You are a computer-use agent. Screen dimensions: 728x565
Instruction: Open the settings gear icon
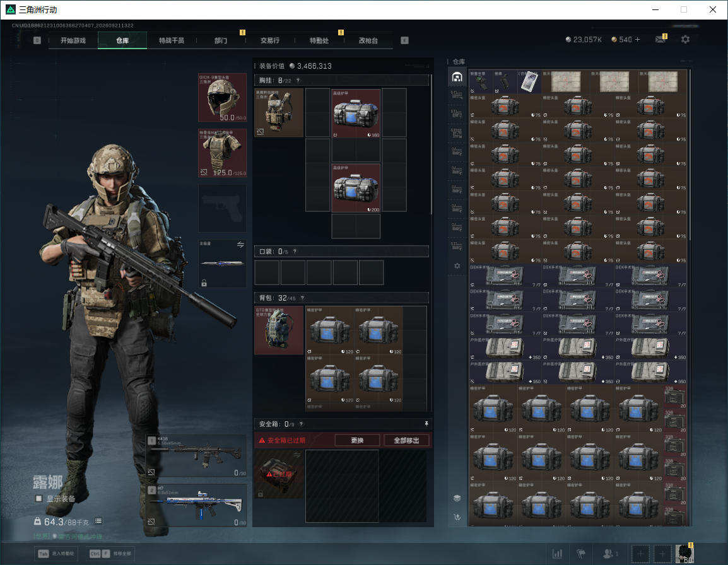(685, 40)
